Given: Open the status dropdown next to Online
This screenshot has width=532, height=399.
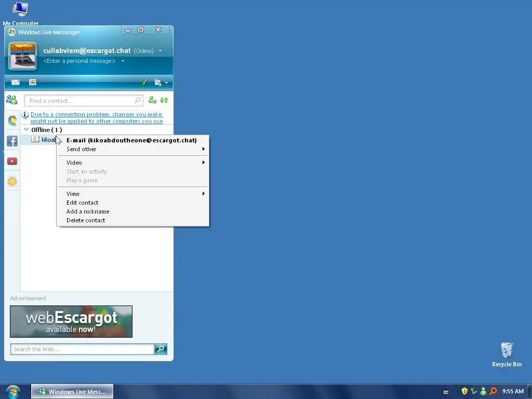Looking at the screenshot, I should [160, 51].
